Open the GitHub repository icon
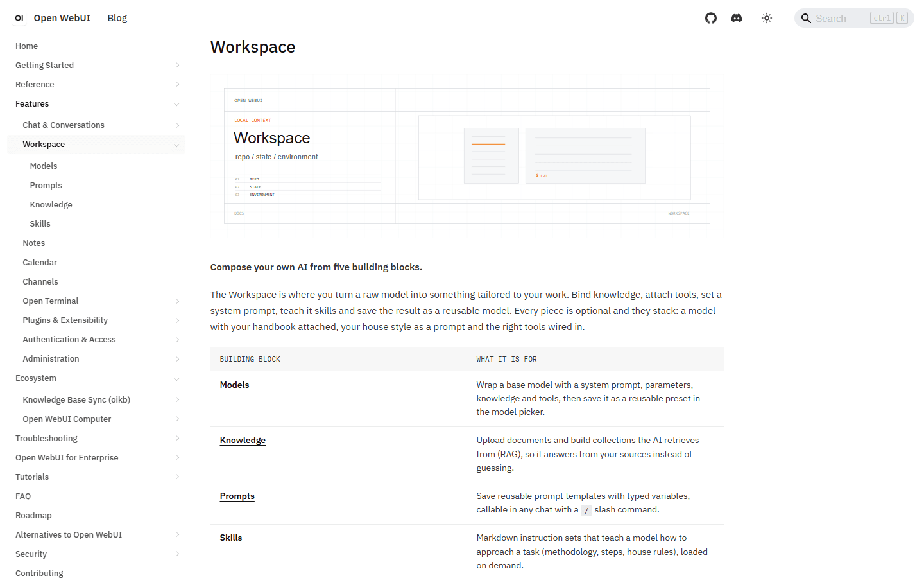This screenshot has height=578, width=924. (x=711, y=18)
